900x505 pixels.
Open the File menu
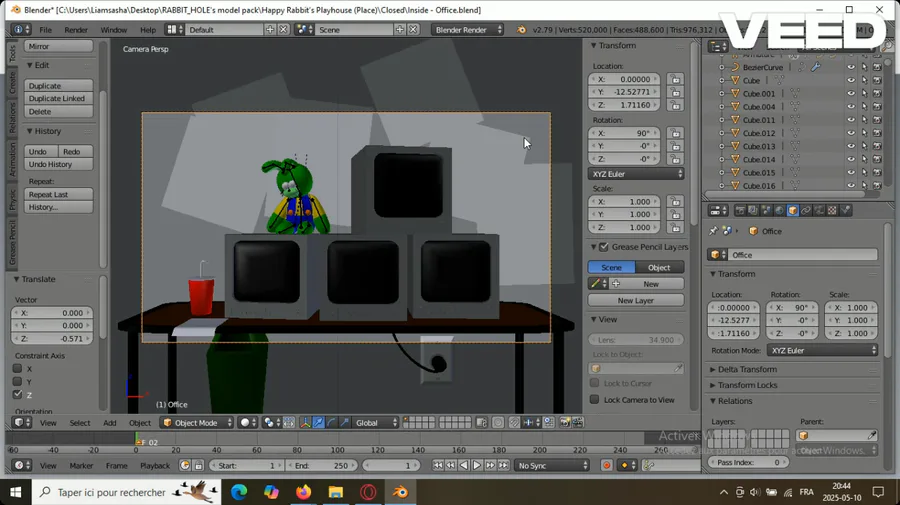point(45,30)
